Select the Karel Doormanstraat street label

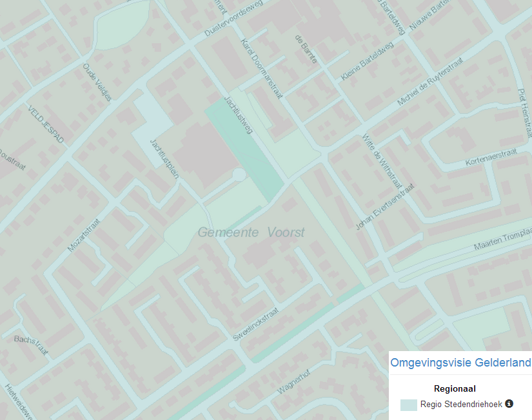click(261, 68)
